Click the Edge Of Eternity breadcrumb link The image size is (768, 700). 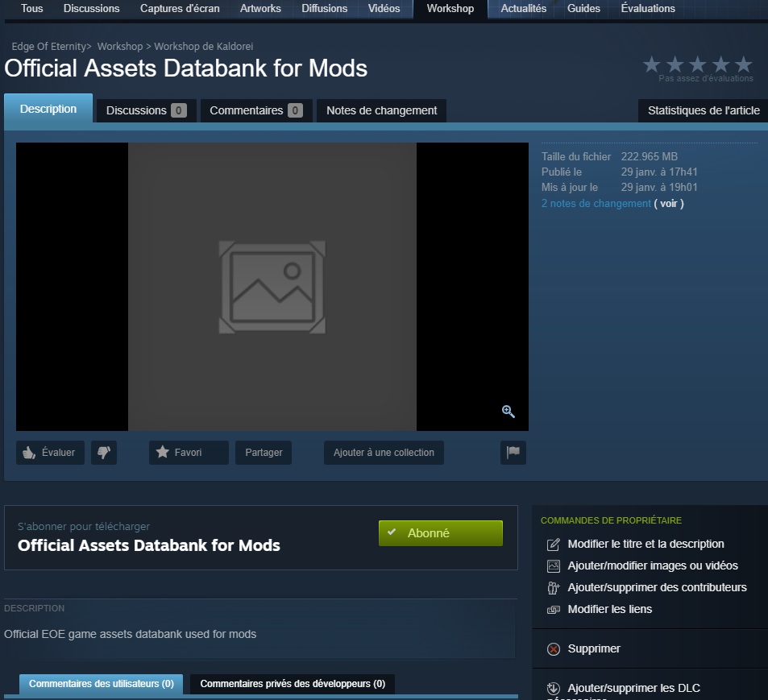[49, 47]
